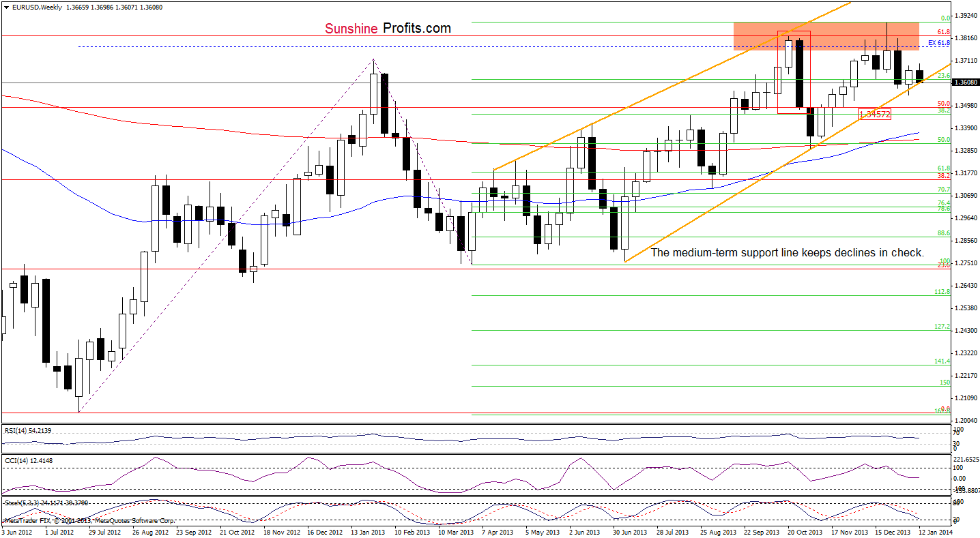Click the 1.2217 price axis value
980x538 pixels.
(966, 375)
